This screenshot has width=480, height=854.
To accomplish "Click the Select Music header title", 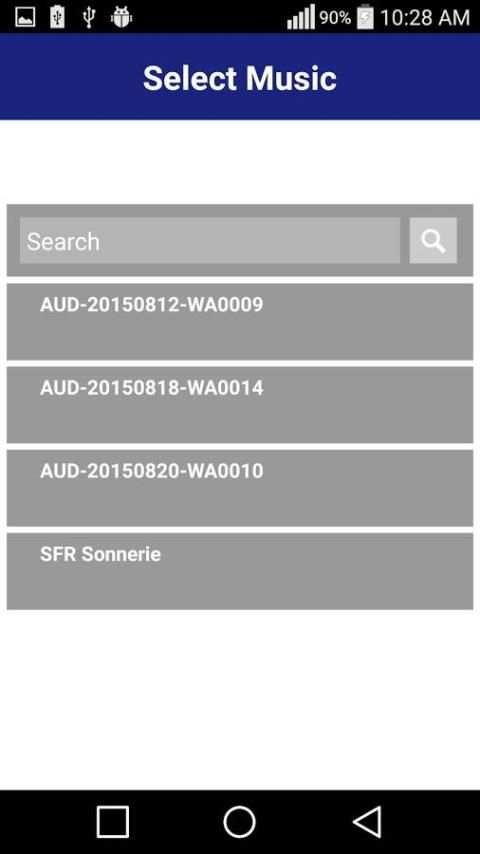I will (240, 78).
